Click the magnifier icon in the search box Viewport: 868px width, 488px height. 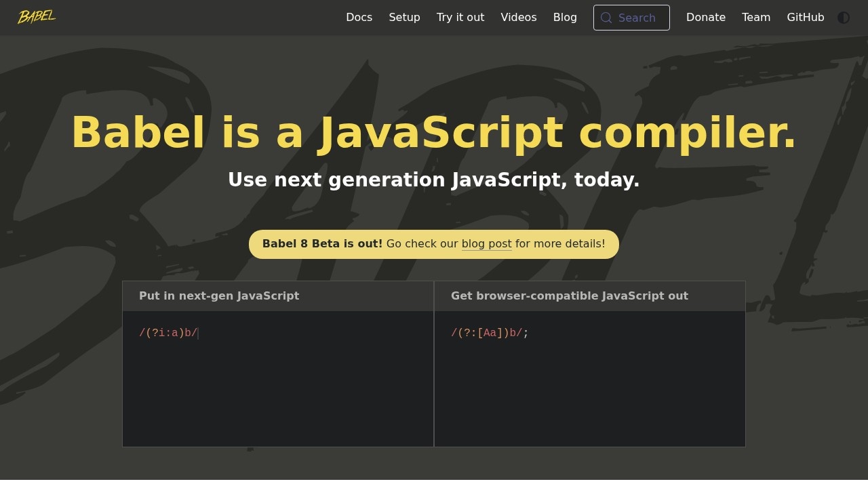[606, 18]
